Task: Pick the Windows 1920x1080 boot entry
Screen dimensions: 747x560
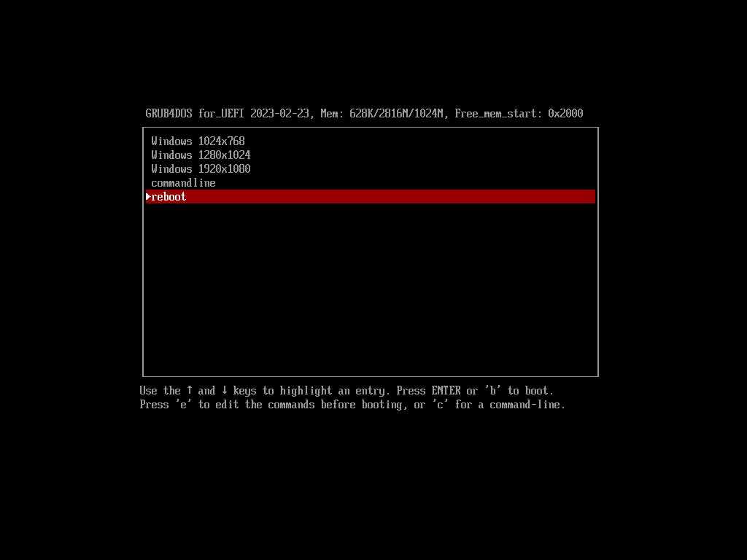Action: (x=370, y=169)
